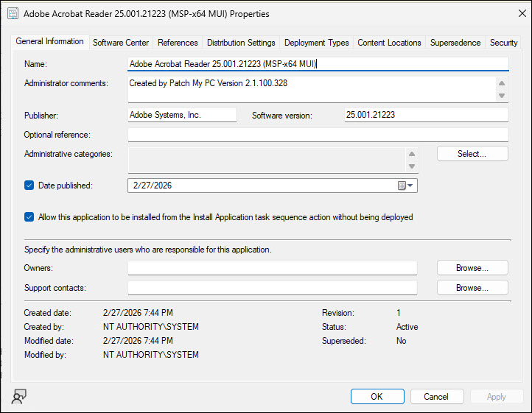Click into the application Name field

(317, 64)
